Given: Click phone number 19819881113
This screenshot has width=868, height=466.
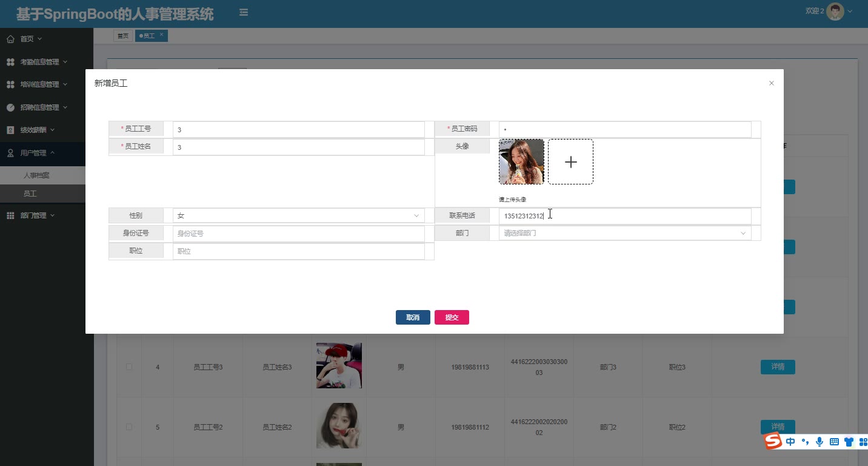Looking at the screenshot, I should click(470, 367).
